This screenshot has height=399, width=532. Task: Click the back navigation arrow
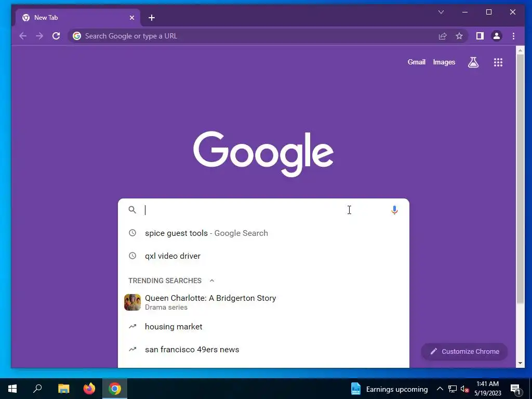[x=23, y=36]
